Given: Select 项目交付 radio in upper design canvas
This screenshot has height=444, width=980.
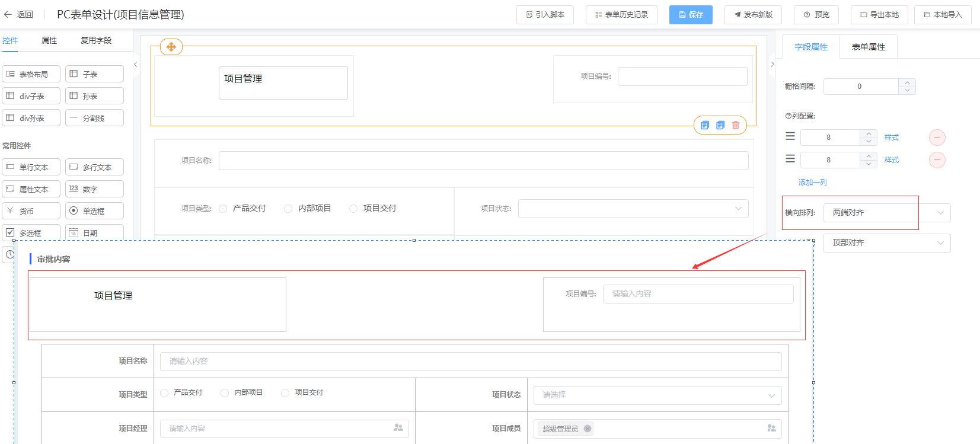Looking at the screenshot, I should point(353,209).
